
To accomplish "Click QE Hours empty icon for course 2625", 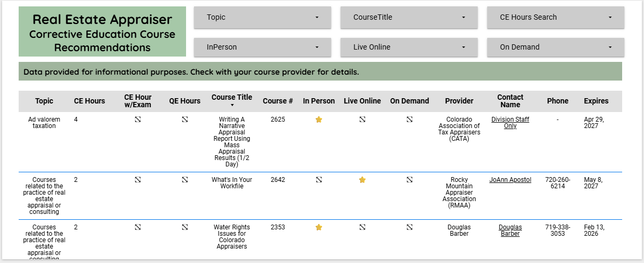I will coord(185,120).
